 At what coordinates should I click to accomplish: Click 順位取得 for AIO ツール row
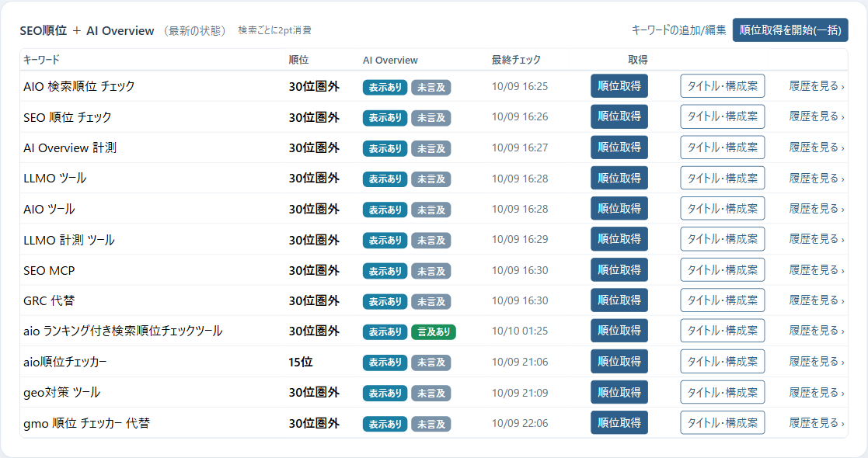click(619, 209)
